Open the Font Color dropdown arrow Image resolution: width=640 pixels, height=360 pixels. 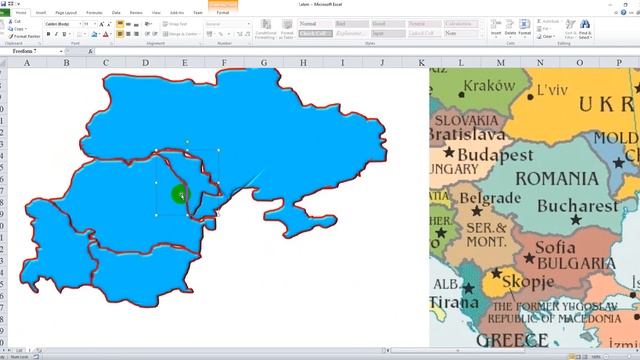pos(111,34)
